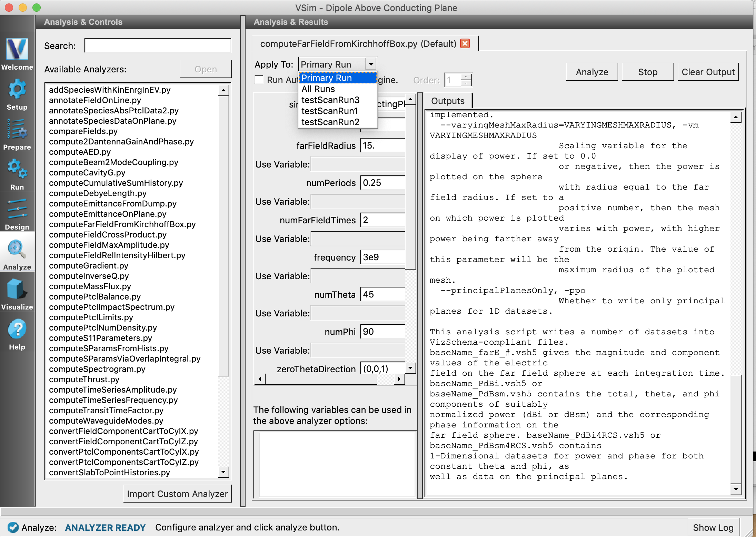756x537 pixels.
Task: Toggle the Run Automatically checkbox
Action: click(x=259, y=80)
